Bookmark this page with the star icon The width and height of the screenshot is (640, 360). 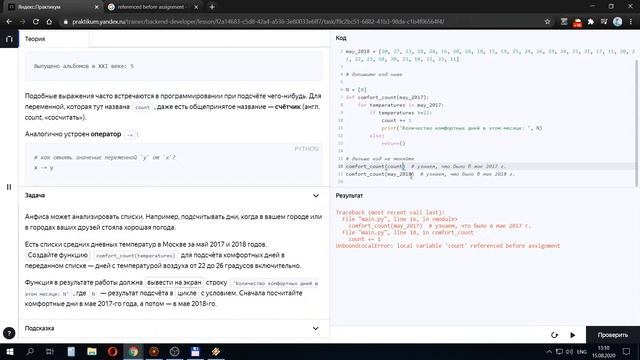(547, 22)
